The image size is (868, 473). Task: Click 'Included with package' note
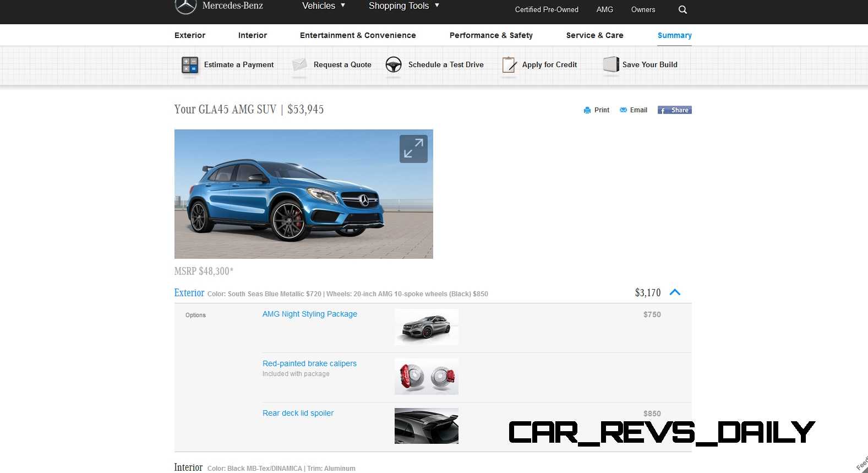296,374
